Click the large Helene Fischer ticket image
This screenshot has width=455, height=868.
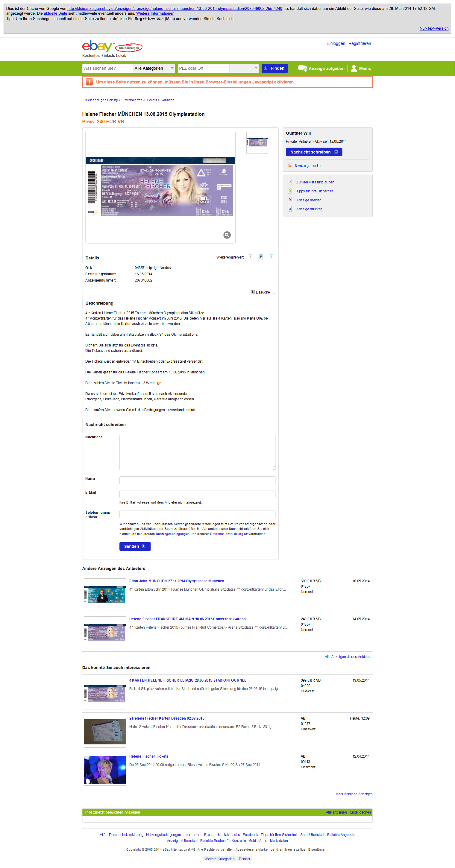(160, 187)
